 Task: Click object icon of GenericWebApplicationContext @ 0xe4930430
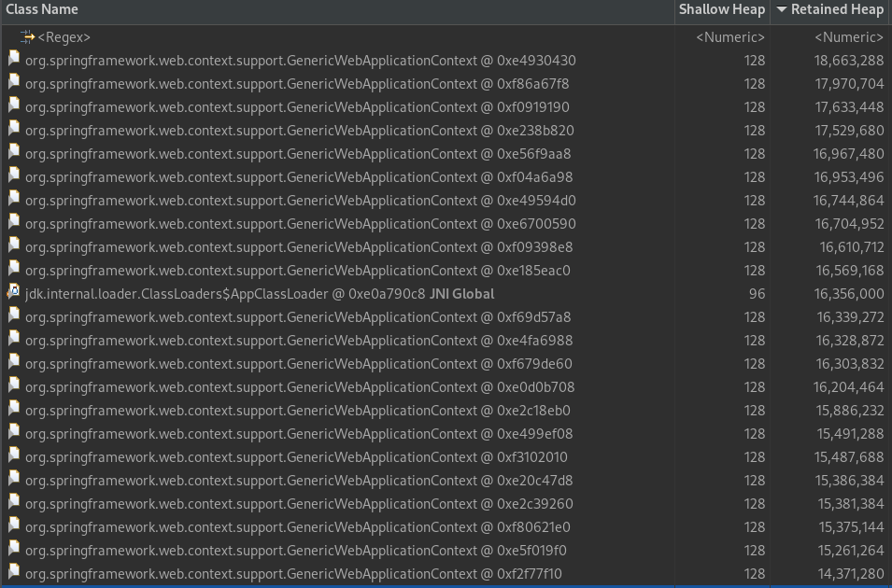14,58
